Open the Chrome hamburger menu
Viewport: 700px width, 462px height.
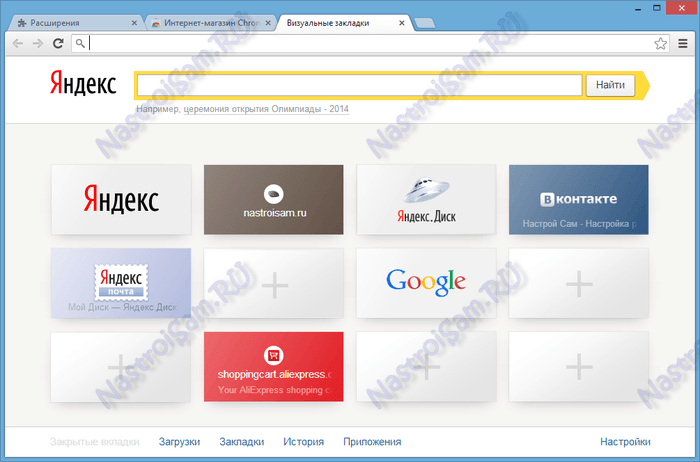pos(683,43)
